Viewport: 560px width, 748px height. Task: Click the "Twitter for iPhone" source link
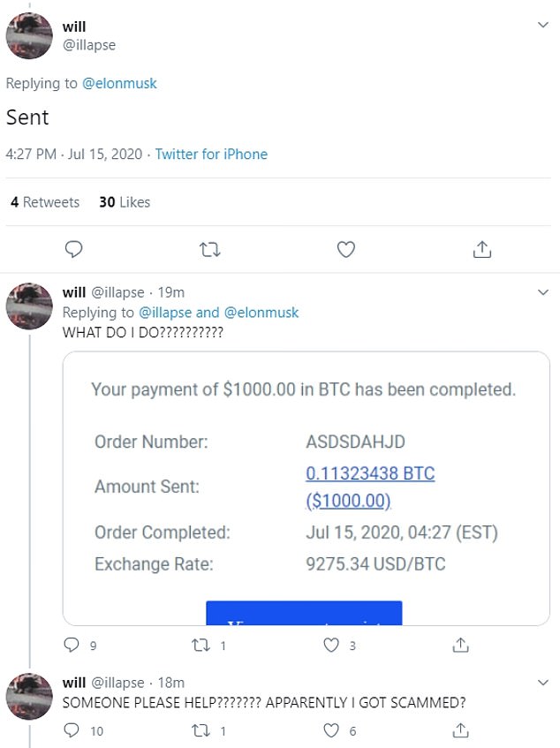[x=211, y=154]
